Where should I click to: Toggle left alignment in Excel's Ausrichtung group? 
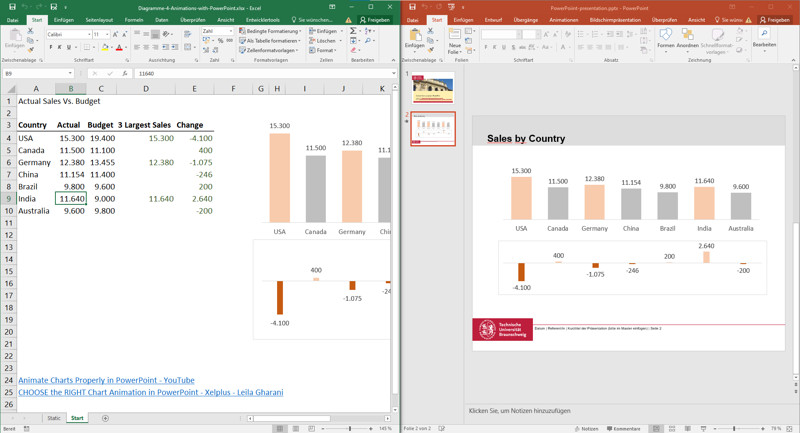(x=137, y=47)
